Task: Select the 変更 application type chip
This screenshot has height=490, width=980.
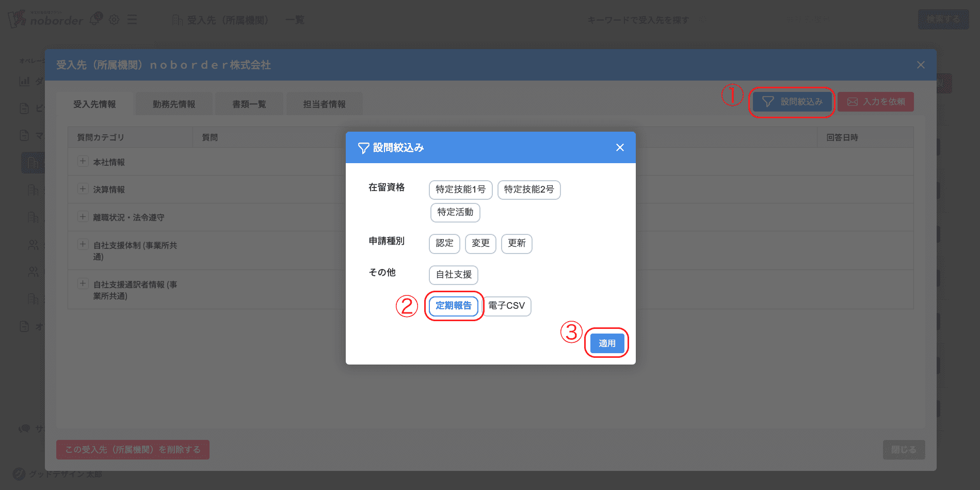Action: [480, 243]
